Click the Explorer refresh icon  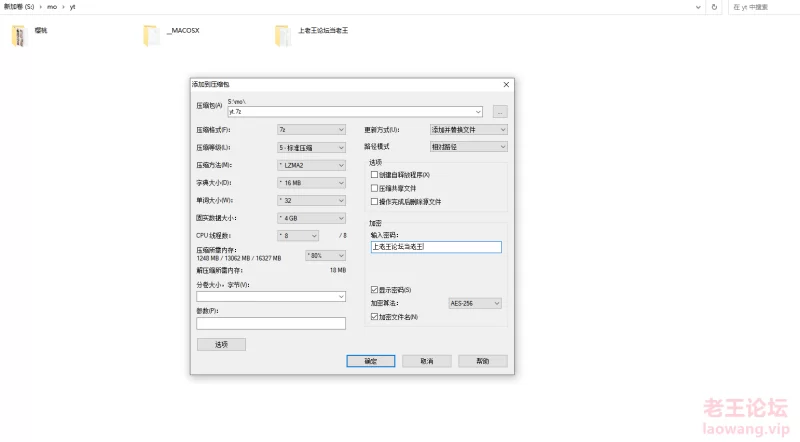coord(714,6)
